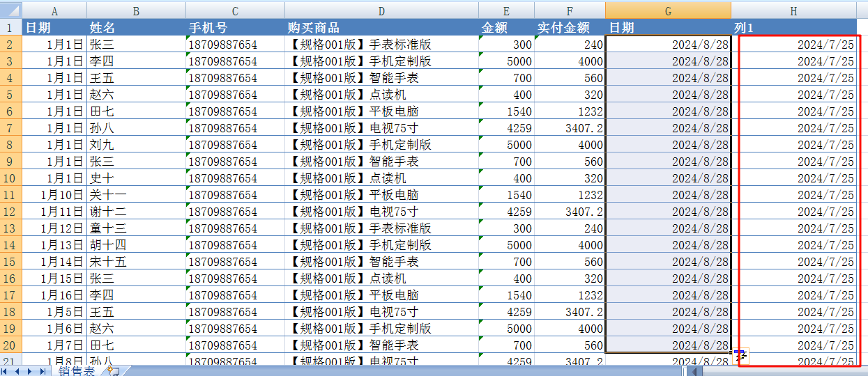
Task: Select row 20 header number
Action: pyautogui.click(x=11, y=345)
